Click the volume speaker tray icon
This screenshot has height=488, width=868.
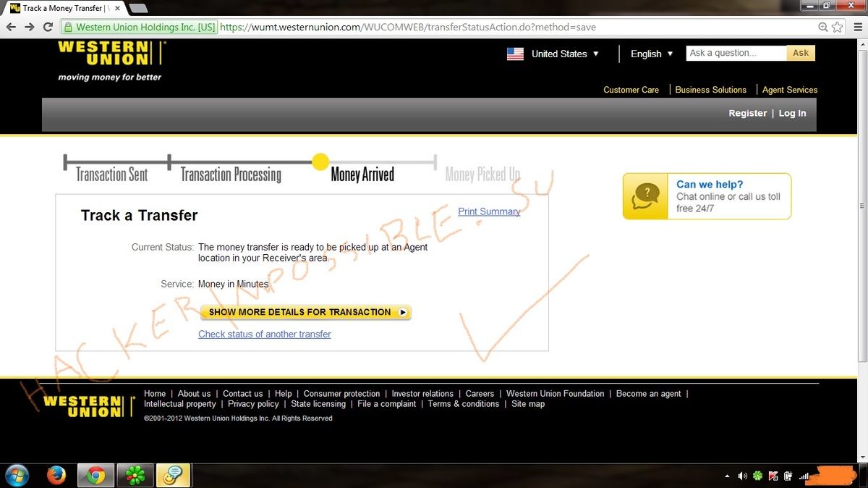coord(743,476)
